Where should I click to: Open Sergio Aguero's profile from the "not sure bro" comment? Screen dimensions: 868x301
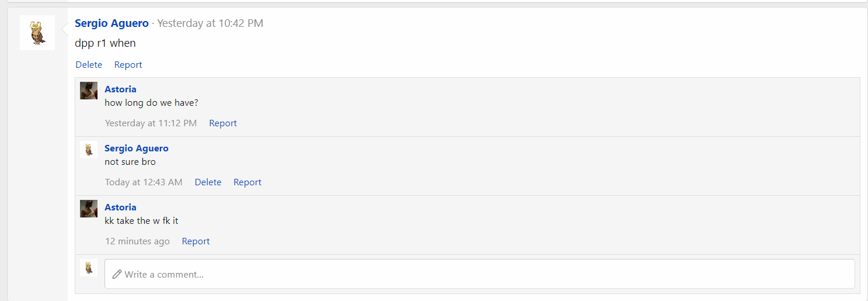click(136, 148)
